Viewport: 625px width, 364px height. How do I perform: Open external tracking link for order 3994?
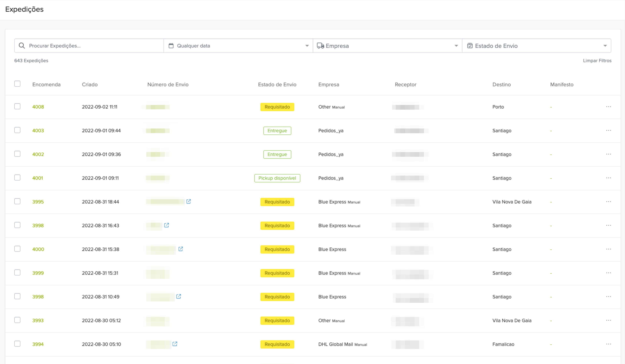tap(175, 344)
